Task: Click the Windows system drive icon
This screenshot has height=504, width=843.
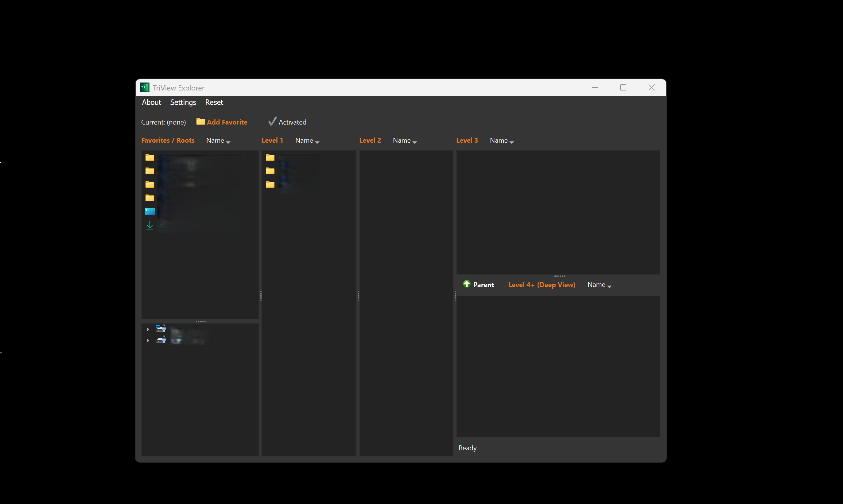Action: (x=161, y=329)
